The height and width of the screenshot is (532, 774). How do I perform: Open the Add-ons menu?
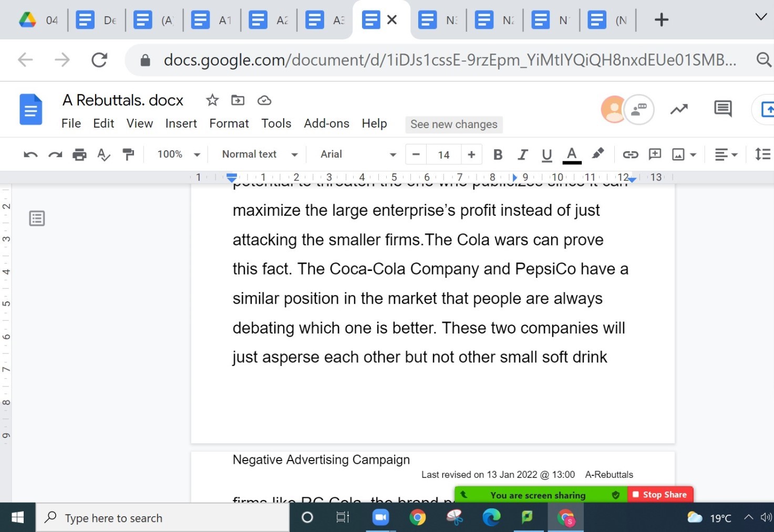pyautogui.click(x=326, y=123)
